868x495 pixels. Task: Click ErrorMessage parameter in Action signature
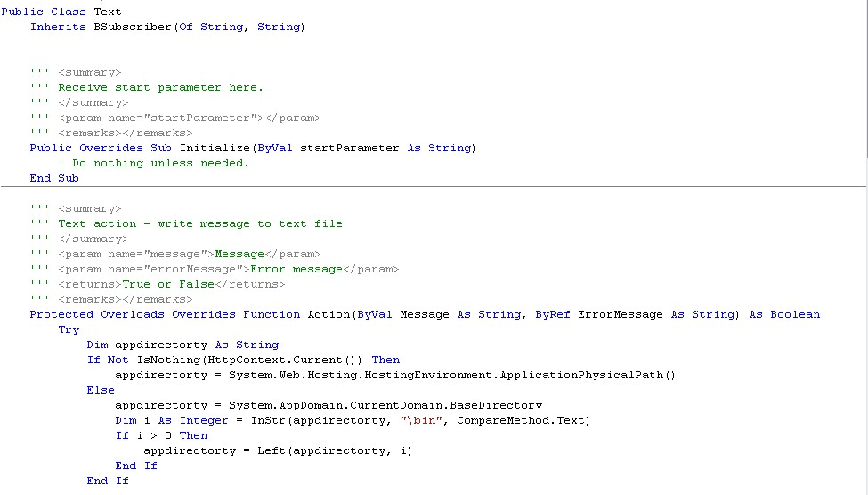(x=620, y=314)
